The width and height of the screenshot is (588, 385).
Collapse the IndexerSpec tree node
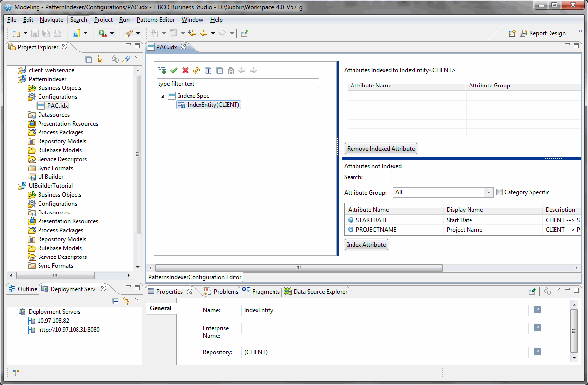(163, 96)
